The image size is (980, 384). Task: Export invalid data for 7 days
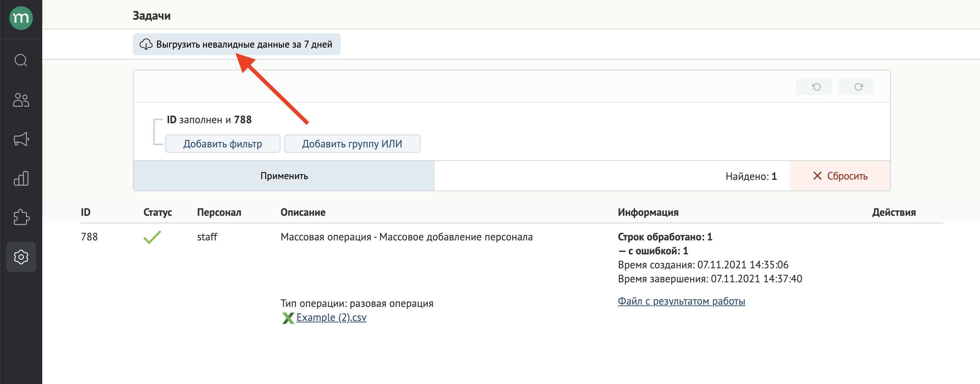(237, 44)
